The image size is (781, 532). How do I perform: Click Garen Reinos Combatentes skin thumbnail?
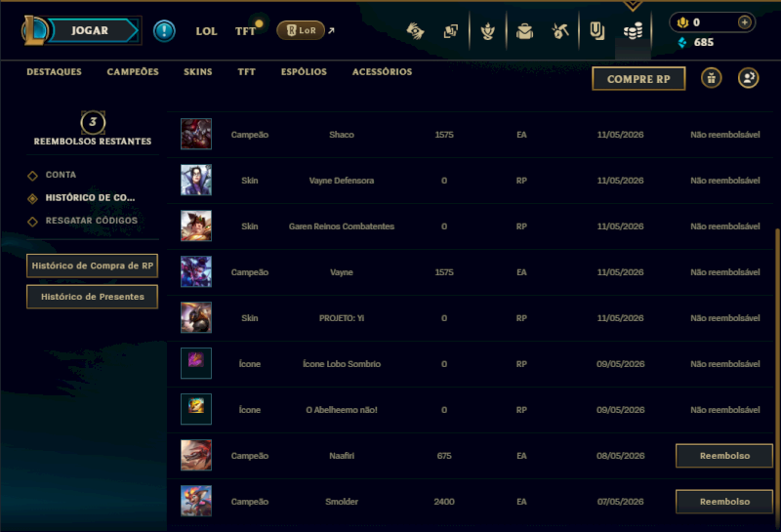196,225
